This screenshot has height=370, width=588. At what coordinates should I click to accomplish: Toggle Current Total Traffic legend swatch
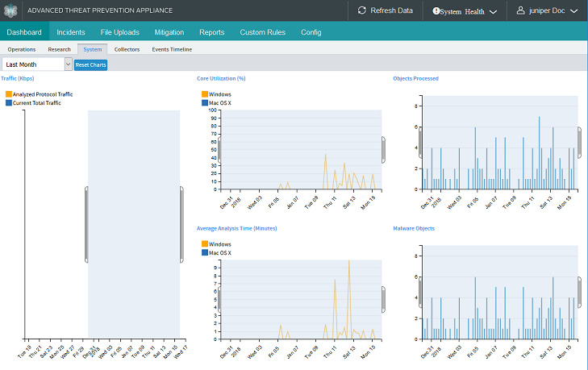click(9, 103)
